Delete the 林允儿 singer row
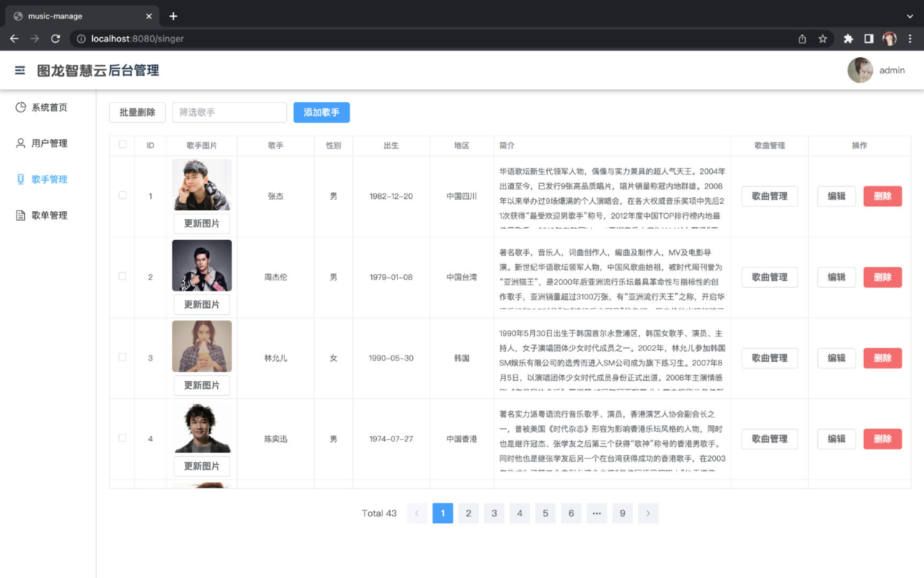Screen dimensions: 924x578 click(883, 358)
